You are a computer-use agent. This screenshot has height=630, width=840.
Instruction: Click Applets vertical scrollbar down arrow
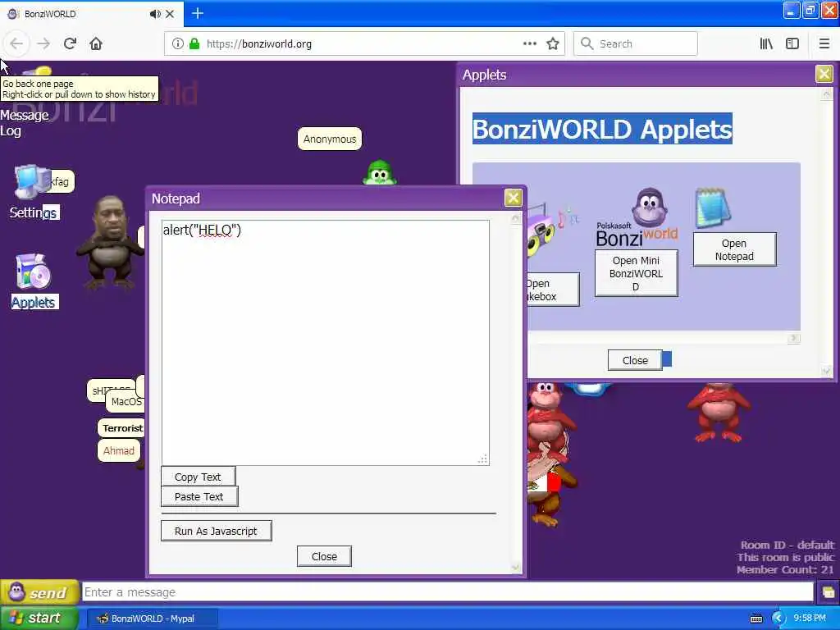(x=827, y=371)
